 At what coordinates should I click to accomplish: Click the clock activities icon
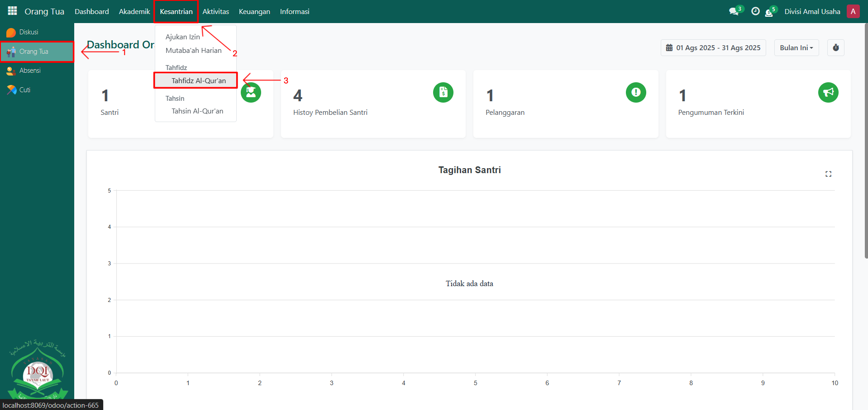click(755, 11)
